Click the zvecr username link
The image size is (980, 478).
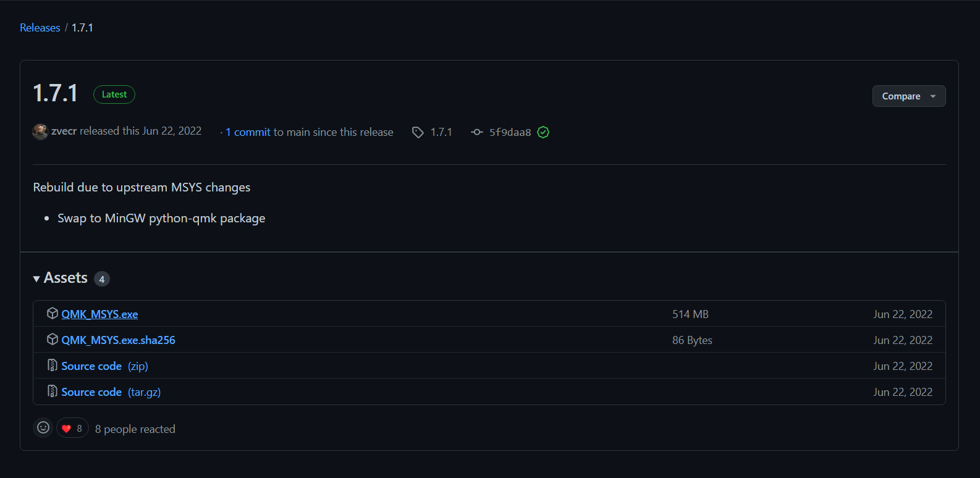[x=64, y=131]
